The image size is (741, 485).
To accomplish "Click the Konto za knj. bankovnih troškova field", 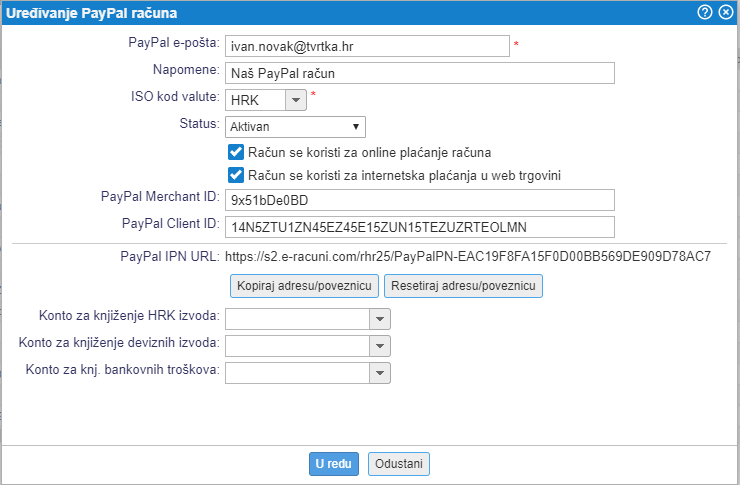I will [x=297, y=373].
